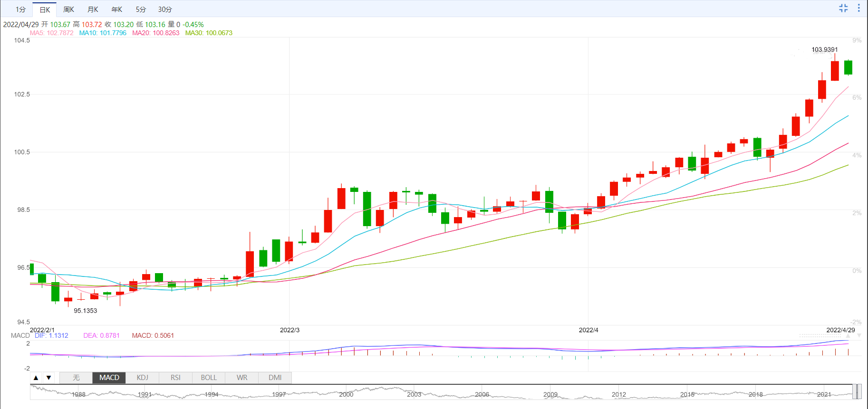
Task: Click the -0.45% change value
Action: pos(193,25)
